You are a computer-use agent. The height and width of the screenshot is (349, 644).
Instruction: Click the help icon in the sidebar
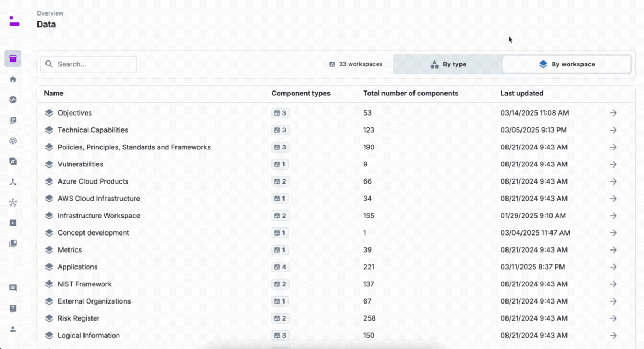pyautogui.click(x=12, y=308)
